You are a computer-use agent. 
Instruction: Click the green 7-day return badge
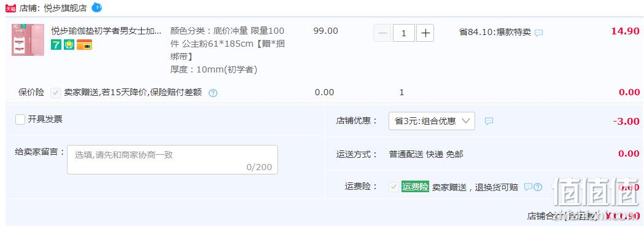[56, 45]
